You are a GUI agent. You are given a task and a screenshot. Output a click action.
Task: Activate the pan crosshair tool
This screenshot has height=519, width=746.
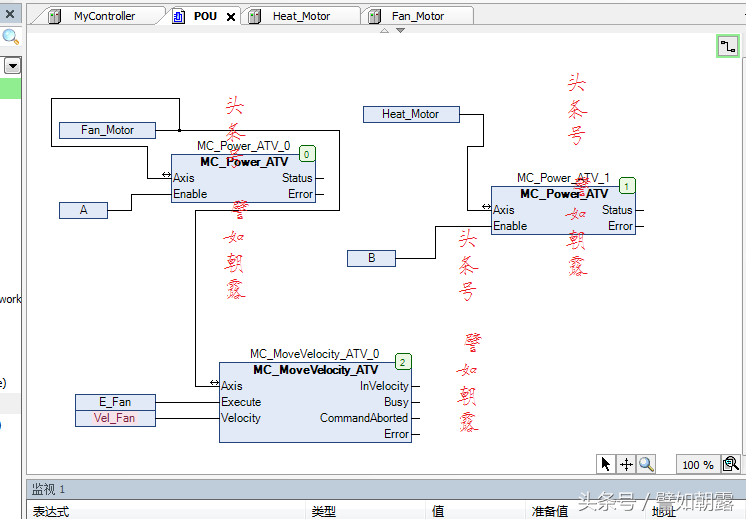point(626,464)
